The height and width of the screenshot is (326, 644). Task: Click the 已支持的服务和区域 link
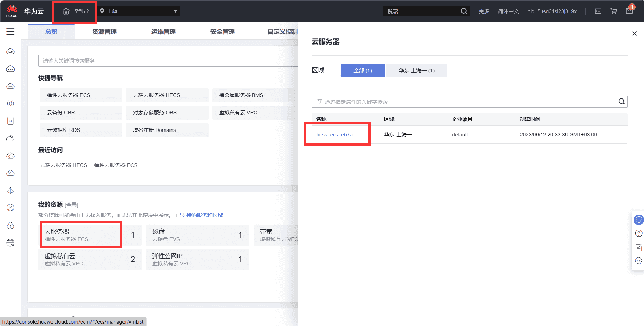[199, 215]
